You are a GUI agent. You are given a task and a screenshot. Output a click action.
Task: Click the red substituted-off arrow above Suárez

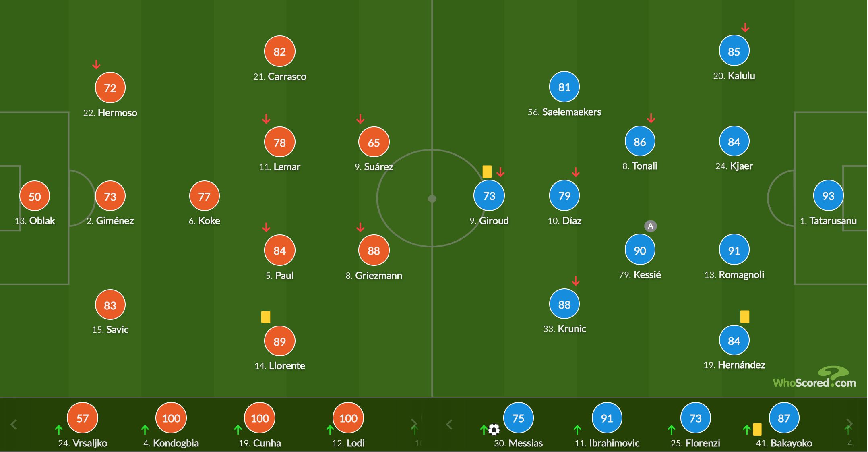tap(360, 119)
